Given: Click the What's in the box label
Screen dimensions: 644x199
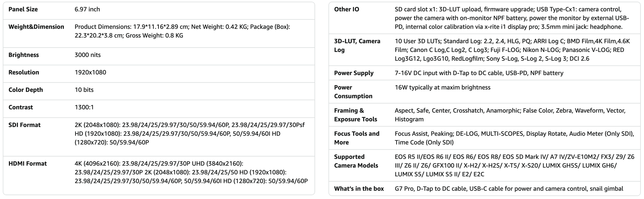Looking at the screenshot, I should 359,189.
